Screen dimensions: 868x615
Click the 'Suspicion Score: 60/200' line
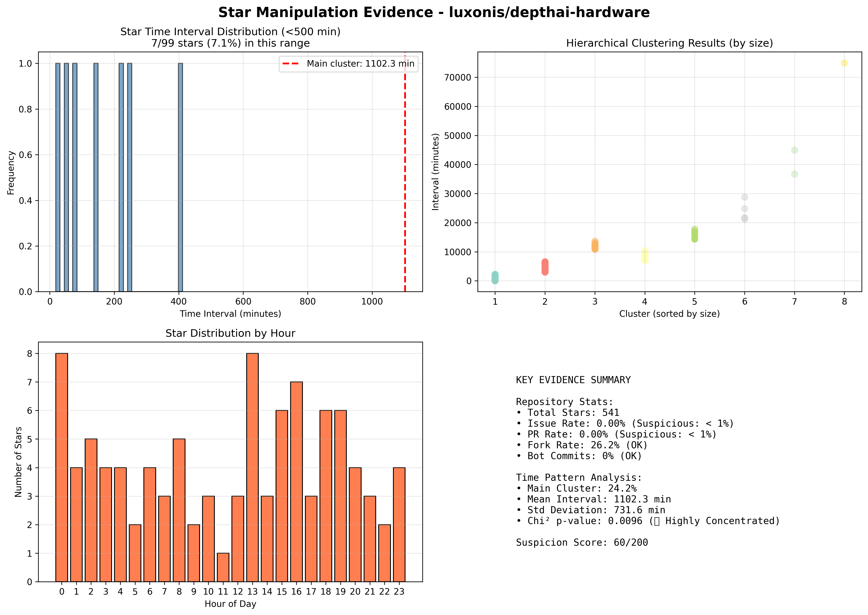[582, 543]
